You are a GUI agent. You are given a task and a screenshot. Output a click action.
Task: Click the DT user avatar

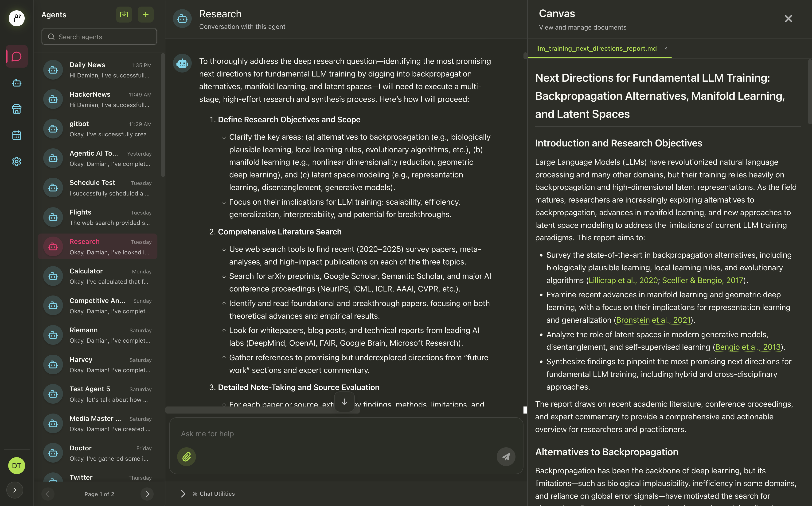tap(16, 465)
